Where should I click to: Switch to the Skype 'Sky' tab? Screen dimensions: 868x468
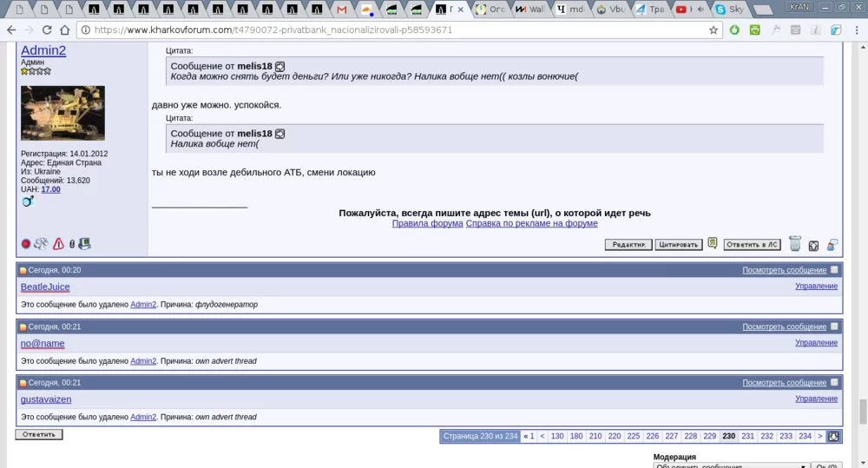pyautogui.click(x=731, y=10)
